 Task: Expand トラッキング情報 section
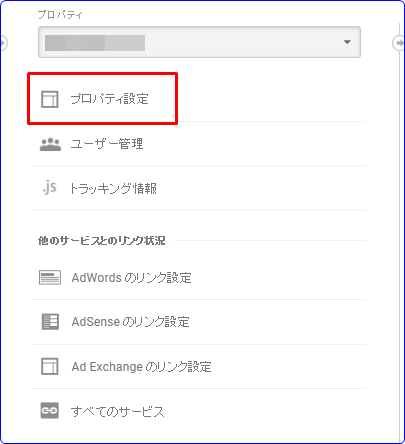point(199,188)
